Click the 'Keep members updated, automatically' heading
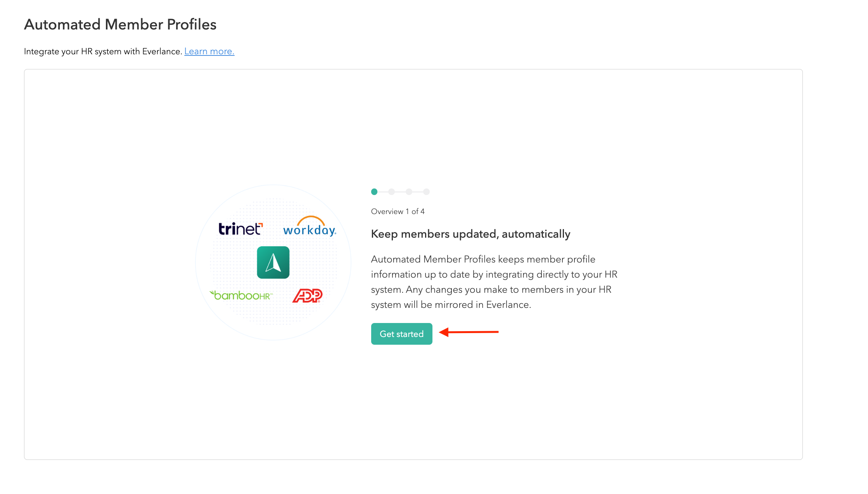868x494 pixels. click(x=470, y=234)
